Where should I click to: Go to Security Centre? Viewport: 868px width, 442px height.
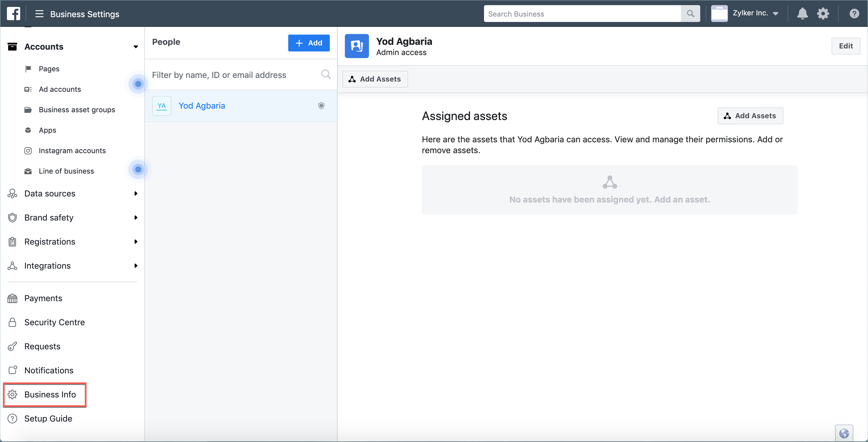pos(54,322)
